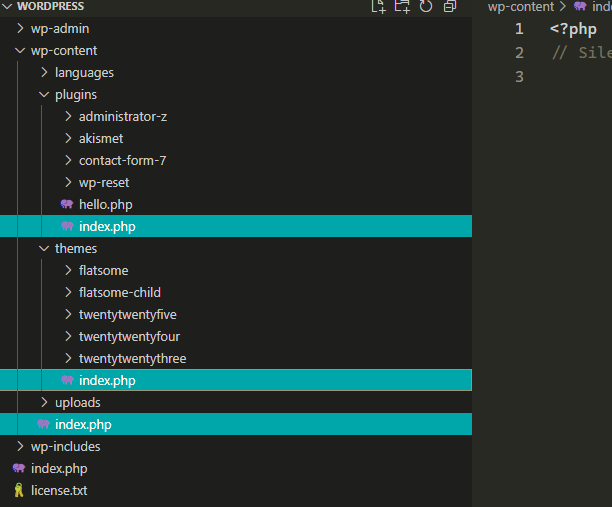Click wp-content in the editor breadcrumb

[521, 6]
